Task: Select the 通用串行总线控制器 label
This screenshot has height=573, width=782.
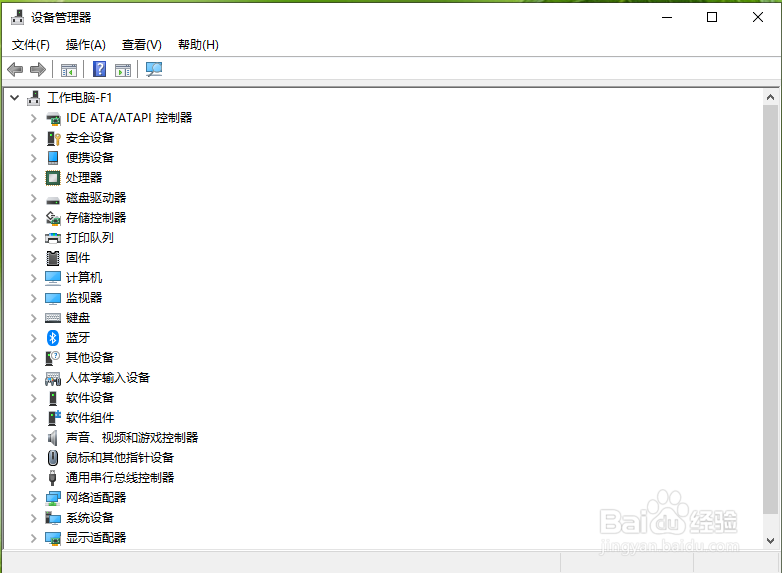Action: click(x=120, y=478)
